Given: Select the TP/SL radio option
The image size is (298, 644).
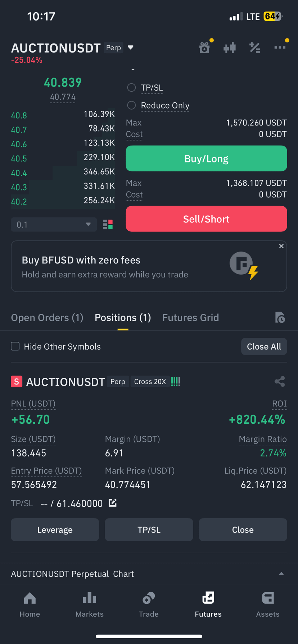Looking at the screenshot, I should tap(131, 87).
